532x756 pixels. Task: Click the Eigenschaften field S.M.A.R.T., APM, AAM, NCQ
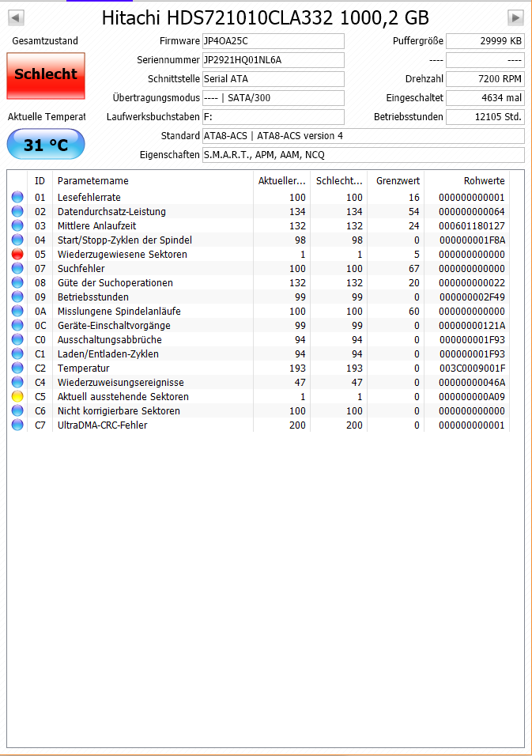click(364, 155)
